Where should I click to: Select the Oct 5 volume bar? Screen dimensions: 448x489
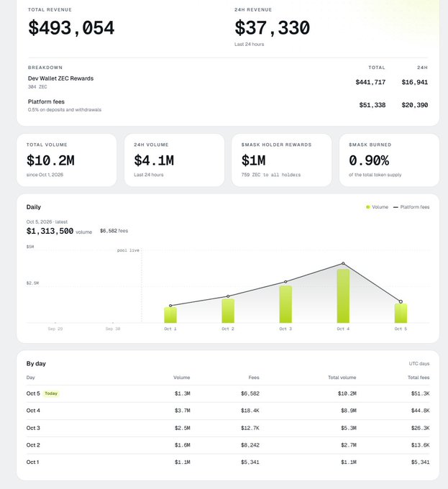click(x=401, y=314)
